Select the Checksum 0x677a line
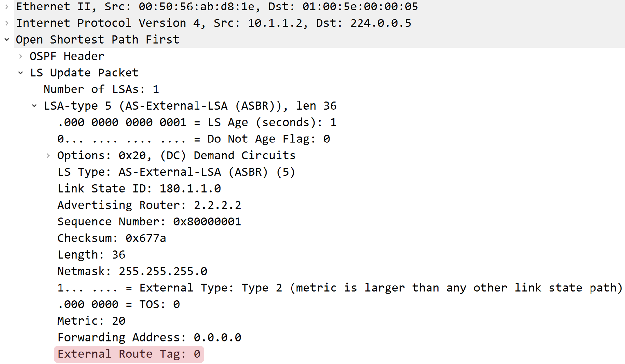 [x=112, y=238]
